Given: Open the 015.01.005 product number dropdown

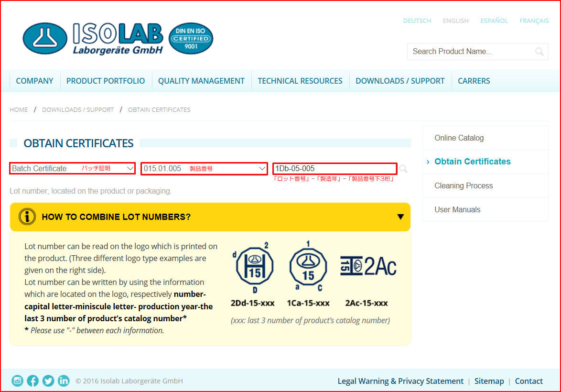Looking at the screenshot, I should tap(204, 168).
